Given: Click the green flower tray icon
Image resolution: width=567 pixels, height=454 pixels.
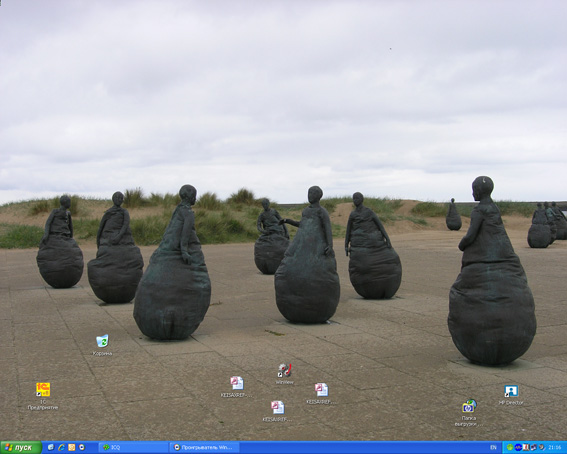Looking at the screenshot, I should point(510,447).
